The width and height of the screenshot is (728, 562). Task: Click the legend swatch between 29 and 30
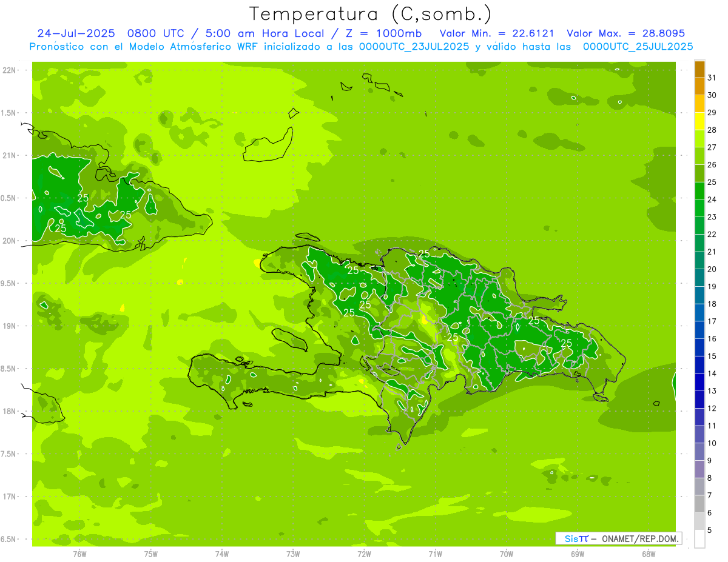[x=699, y=104]
